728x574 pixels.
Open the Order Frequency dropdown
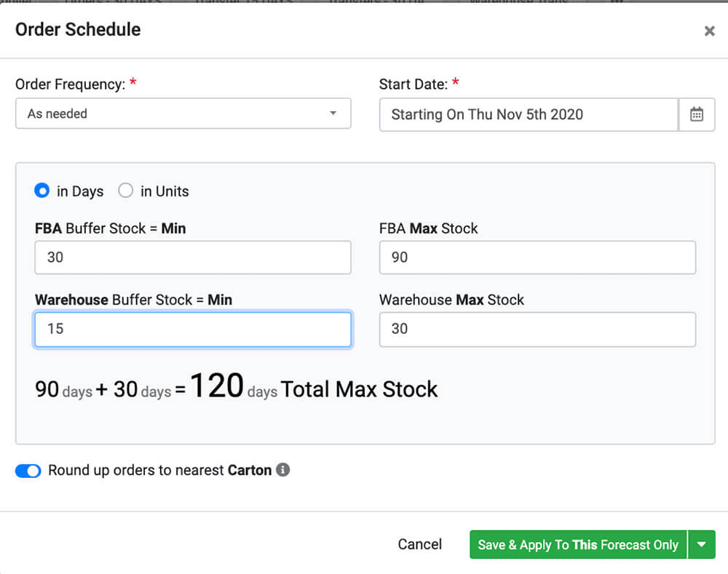point(333,113)
